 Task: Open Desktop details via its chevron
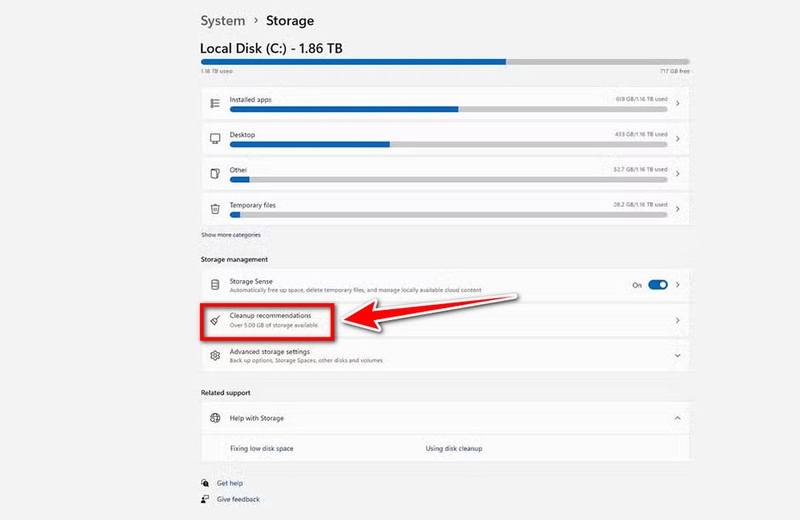pyautogui.click(x=678, y=138)
